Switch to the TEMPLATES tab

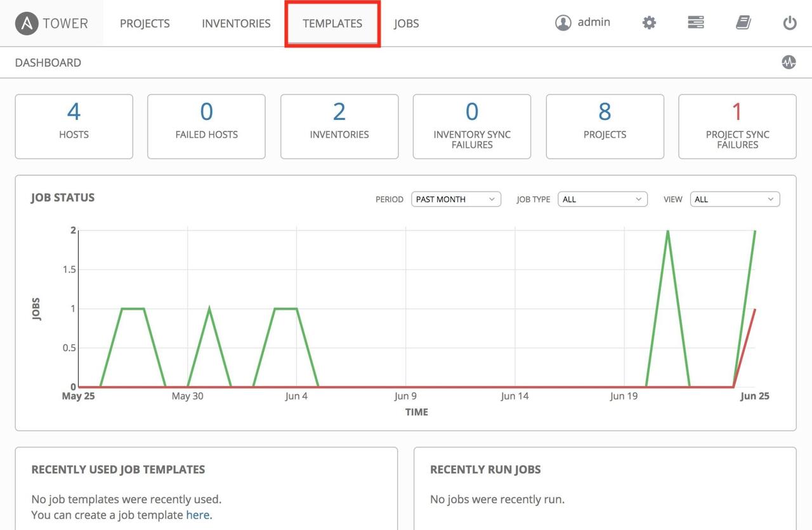point(332,23)
